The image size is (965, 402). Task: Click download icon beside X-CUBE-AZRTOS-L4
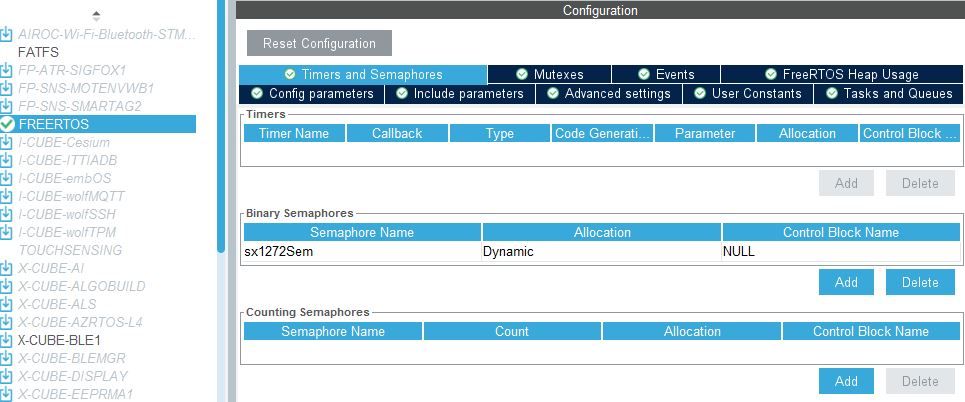[x=7, y=322]
